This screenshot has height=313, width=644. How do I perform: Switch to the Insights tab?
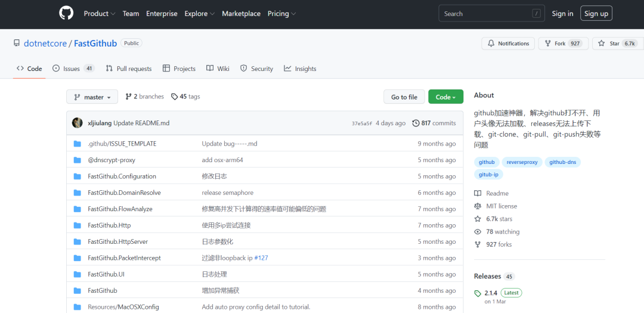300,69
